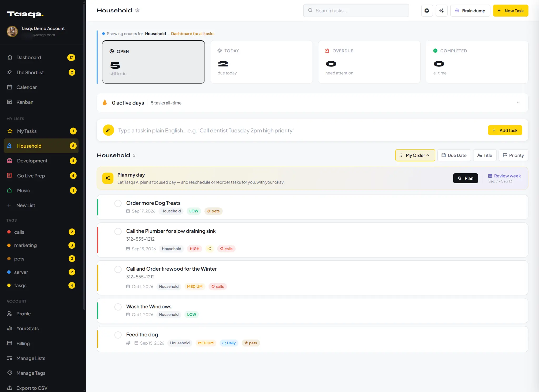This screenshot has width=539, height=392.
Task: Open Manage Tags page
Action: [41, 373]
